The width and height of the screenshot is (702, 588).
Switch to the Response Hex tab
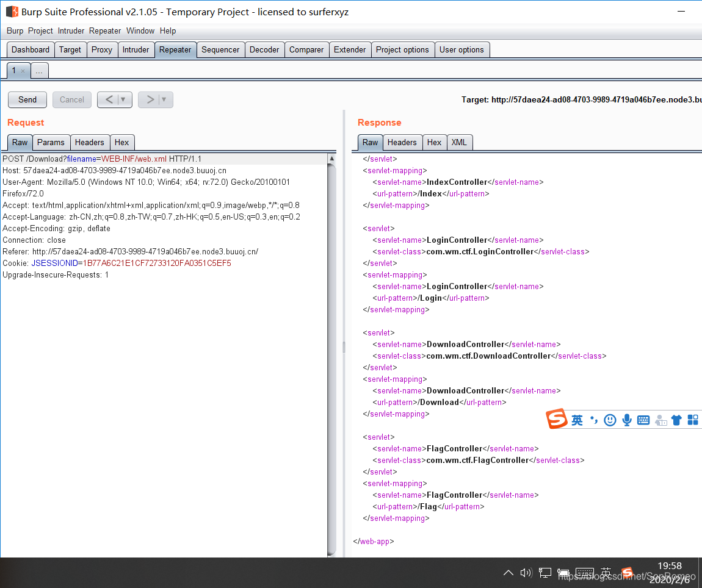[x=434, y=142]
